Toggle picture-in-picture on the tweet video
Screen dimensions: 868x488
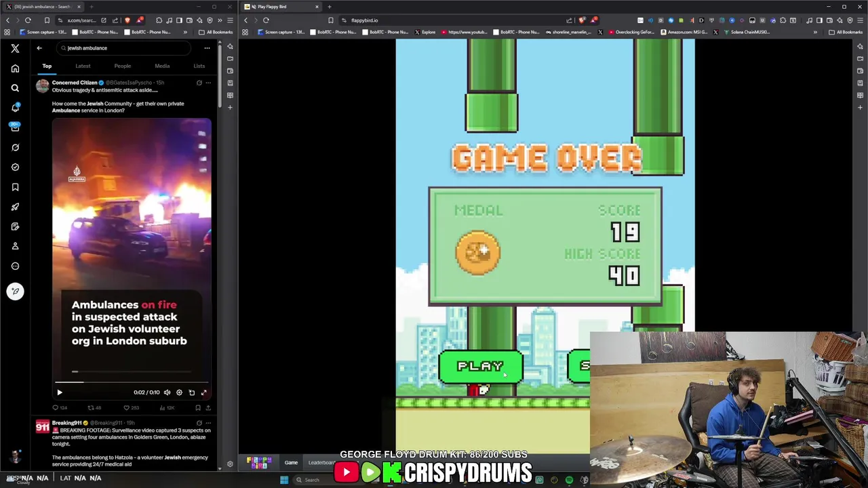[191, 392]
